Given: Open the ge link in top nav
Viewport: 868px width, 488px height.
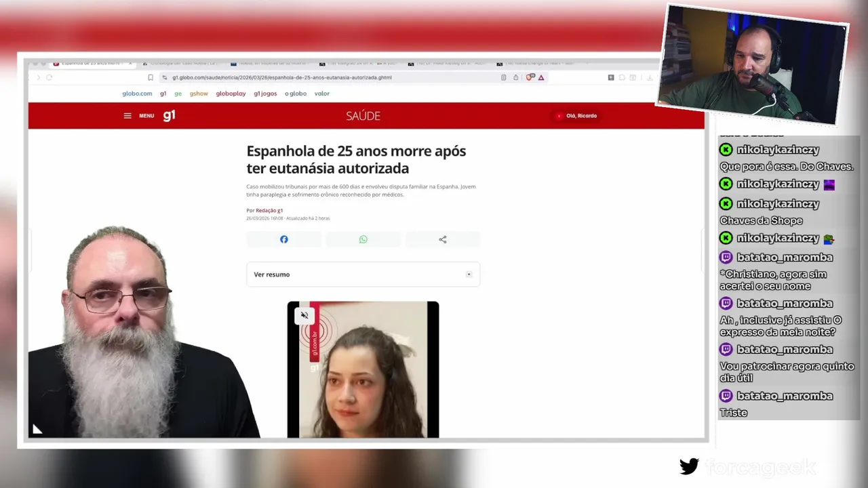Looking at the screenshot, I should (x=178, y=94).
